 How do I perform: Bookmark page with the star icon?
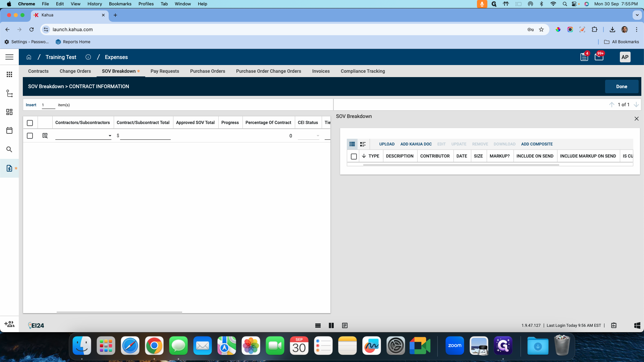[541, 29]
